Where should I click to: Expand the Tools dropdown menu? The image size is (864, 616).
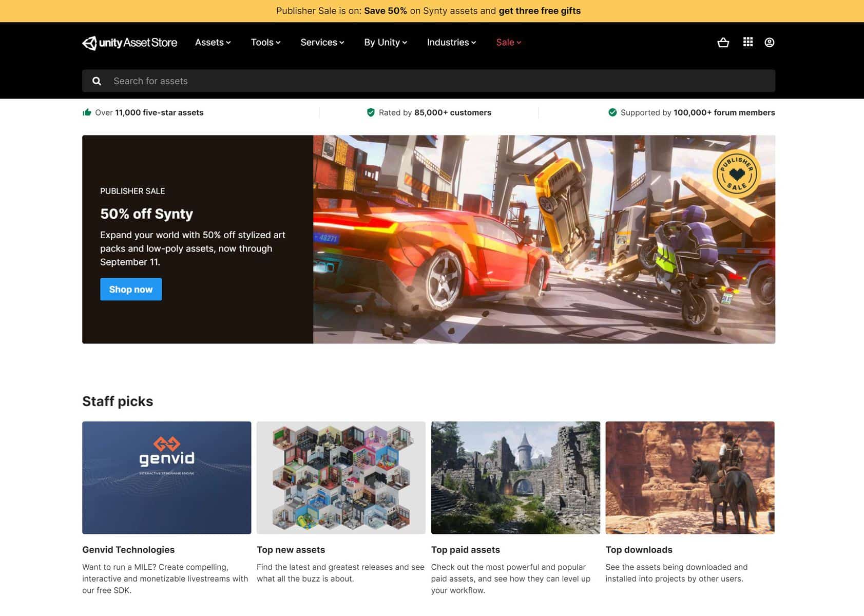266,43
